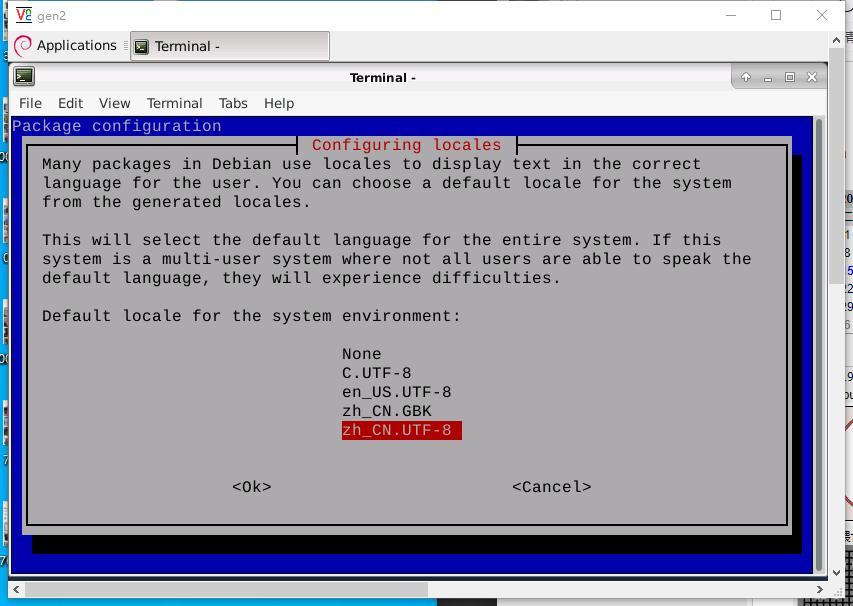Viewport: 853px width, 606px height.
Task: Click the VNC viewer logo icon
Action: [x=24, y=15]
